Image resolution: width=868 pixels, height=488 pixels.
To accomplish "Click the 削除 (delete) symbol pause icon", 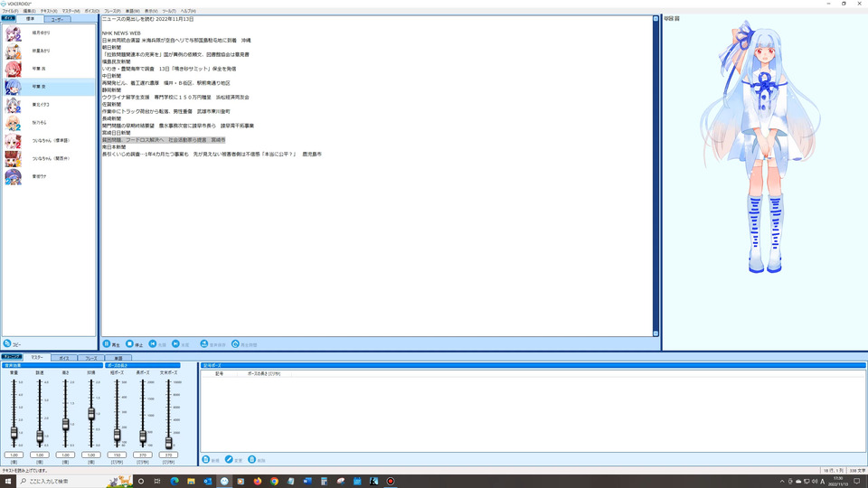I will 252,460.
